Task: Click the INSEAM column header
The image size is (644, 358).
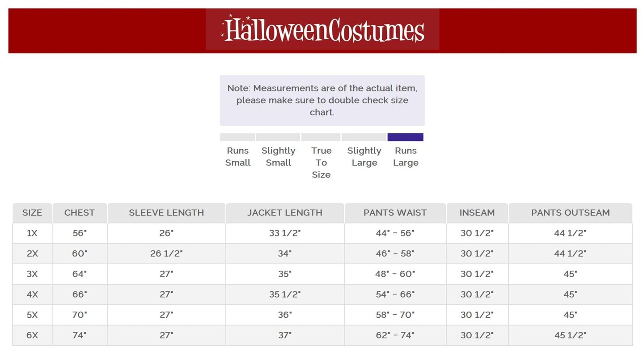Action: (x=477, y=213)
